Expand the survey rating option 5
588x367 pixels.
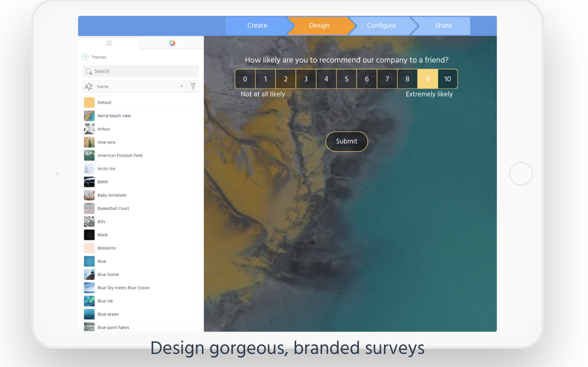point(347,79)
